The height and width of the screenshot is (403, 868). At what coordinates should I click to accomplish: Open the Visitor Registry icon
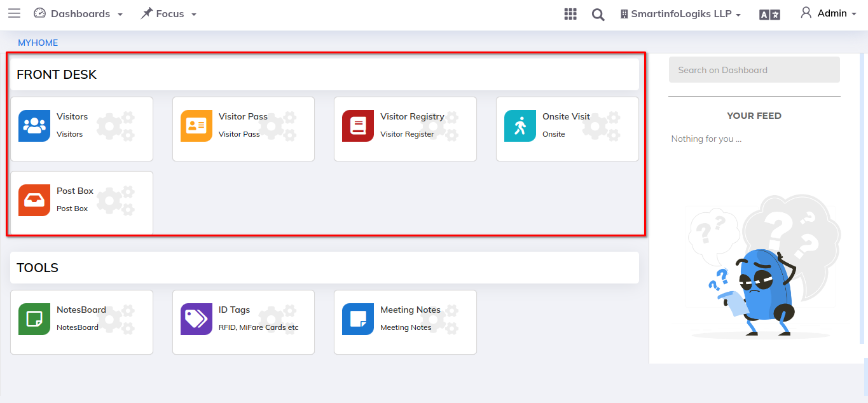click(357, 125)
